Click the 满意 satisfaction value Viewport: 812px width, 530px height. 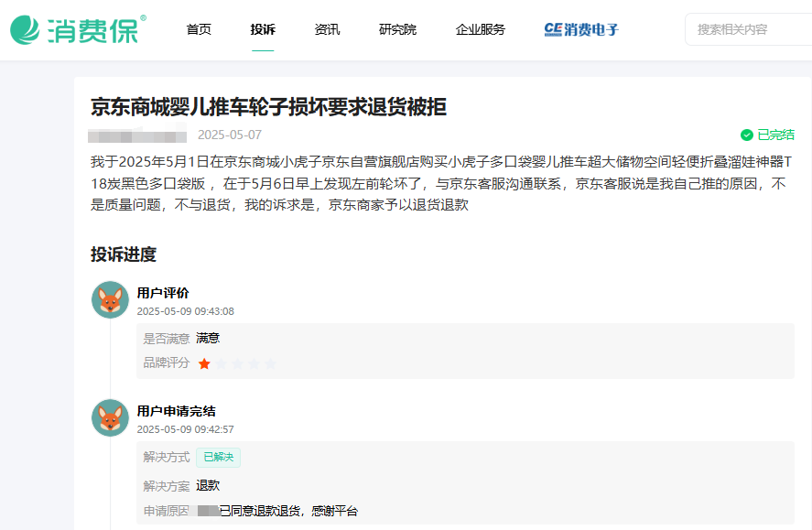pos(208,339)
